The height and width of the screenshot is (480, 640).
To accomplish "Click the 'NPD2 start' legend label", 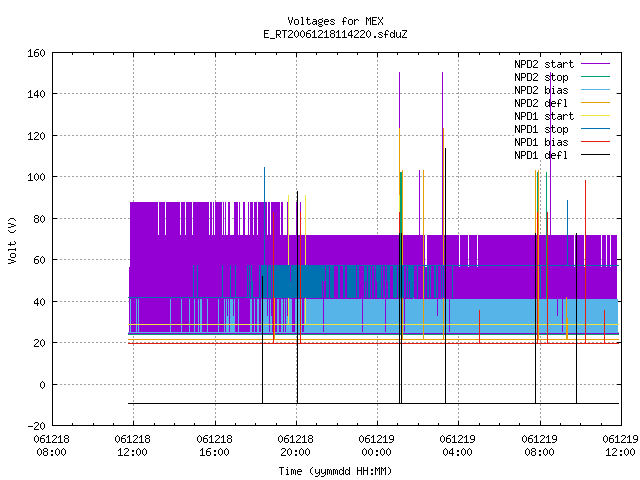I will [544, 64].
